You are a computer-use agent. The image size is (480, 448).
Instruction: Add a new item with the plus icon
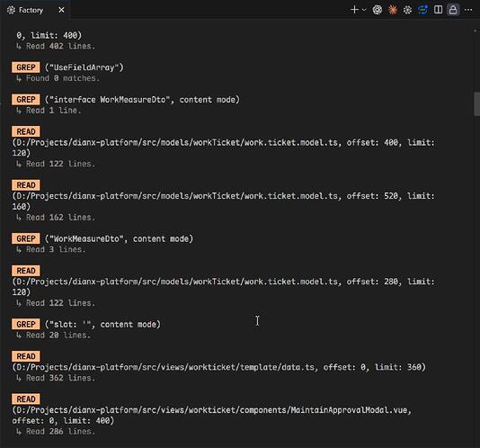[x=354, y=10]
